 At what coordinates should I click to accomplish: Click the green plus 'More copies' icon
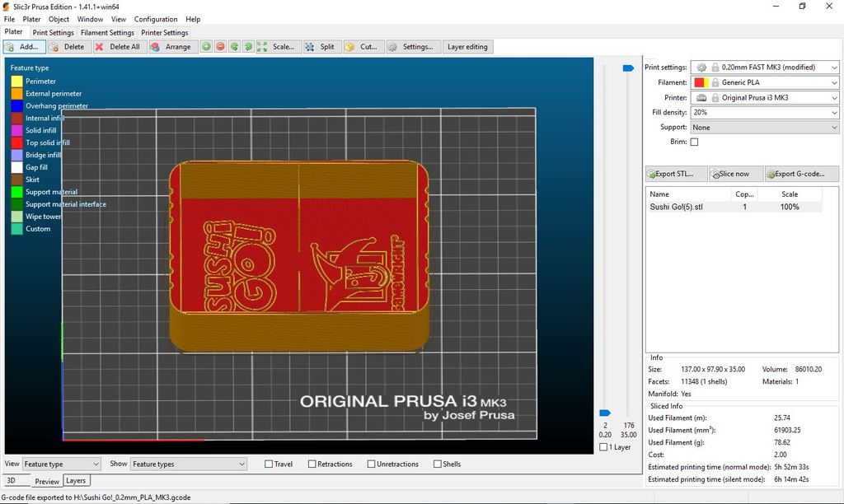206,47
